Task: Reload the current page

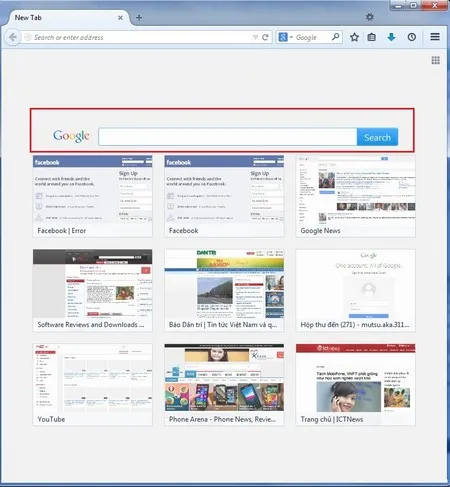Action: 265,37
